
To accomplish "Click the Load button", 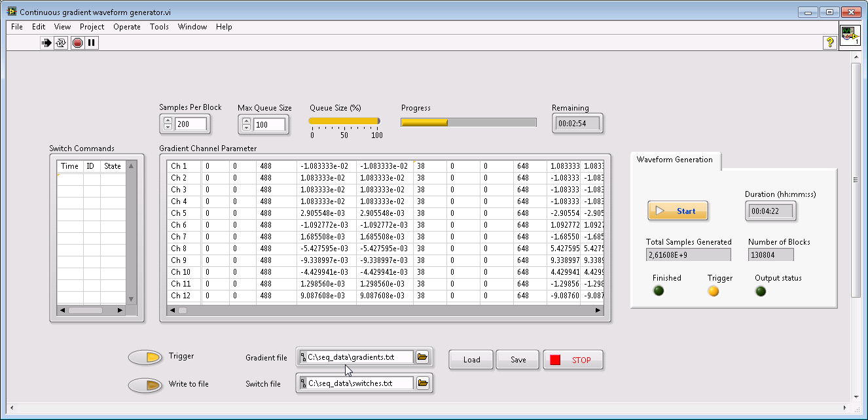I will pyautogui.click(x=471, y=359).
